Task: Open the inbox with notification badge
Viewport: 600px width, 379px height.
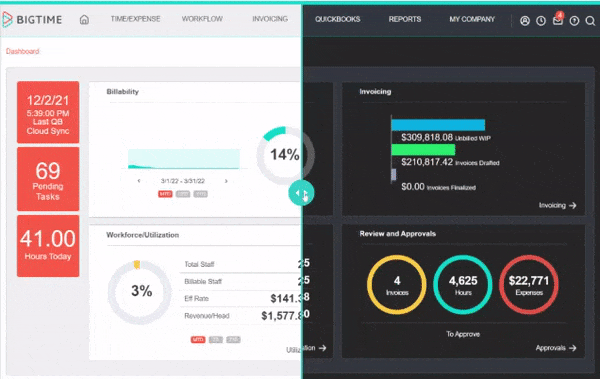Action: 558,20
